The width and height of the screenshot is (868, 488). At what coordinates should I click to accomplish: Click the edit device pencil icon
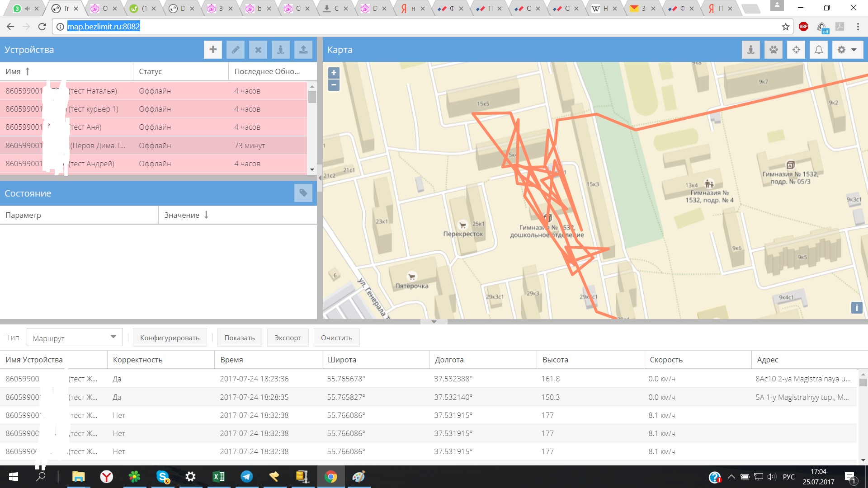[x=235, y=50]
